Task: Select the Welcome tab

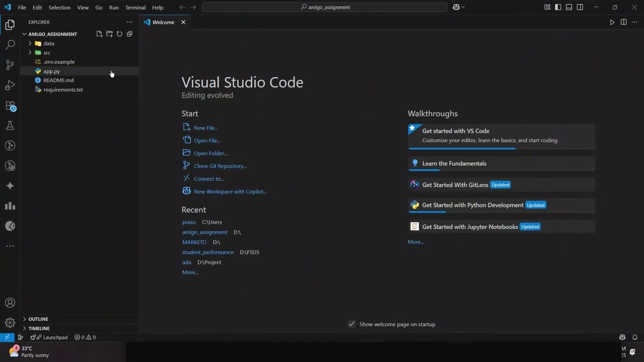Action: point(164,22)
